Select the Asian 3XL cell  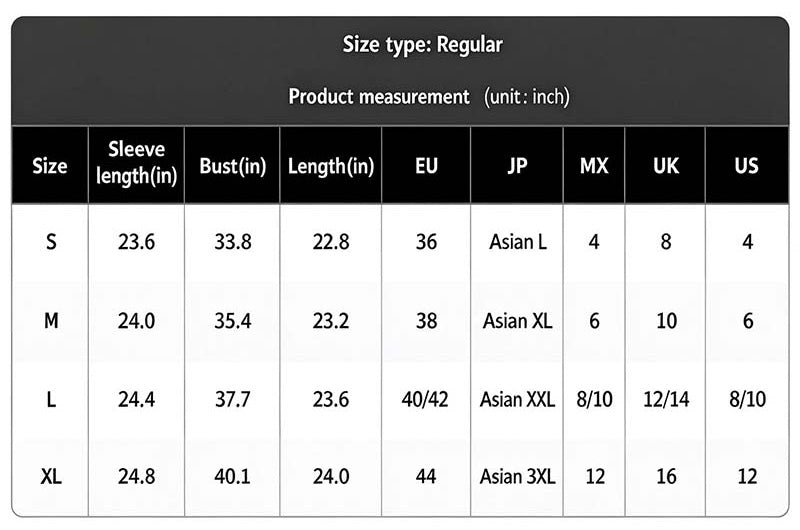[x=517, y=476]
